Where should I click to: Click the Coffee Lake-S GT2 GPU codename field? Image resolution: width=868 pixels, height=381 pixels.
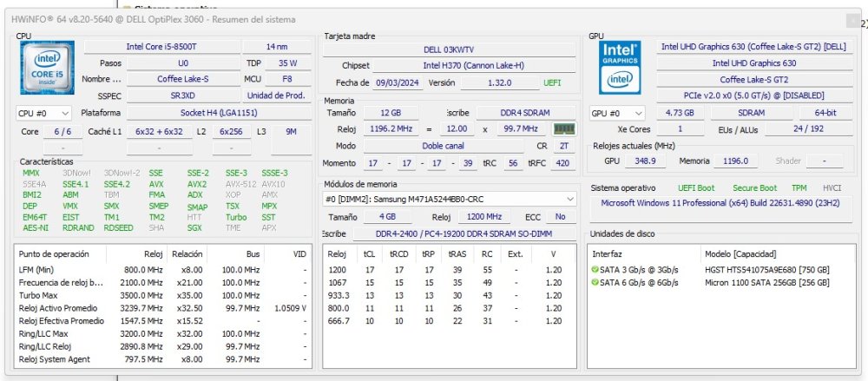(754, 80)
